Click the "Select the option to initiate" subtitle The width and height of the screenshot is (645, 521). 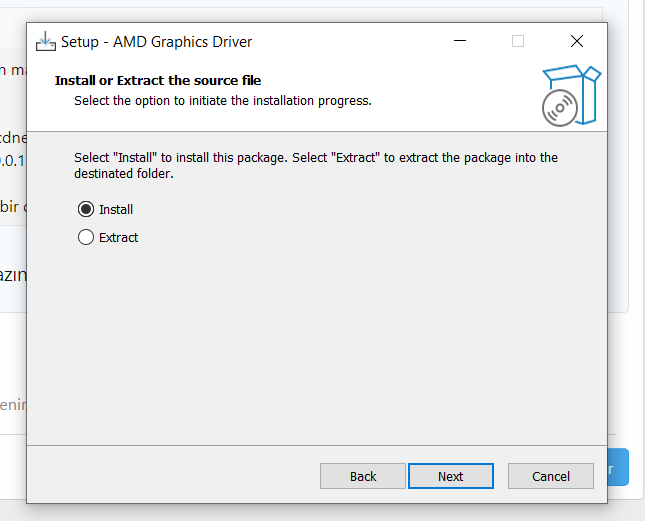(223, 101)
